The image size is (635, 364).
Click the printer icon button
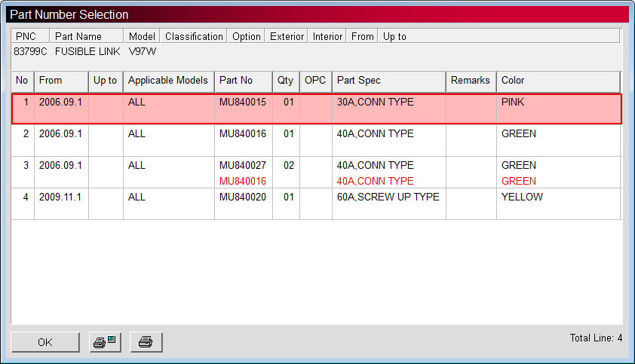[146, 342]
